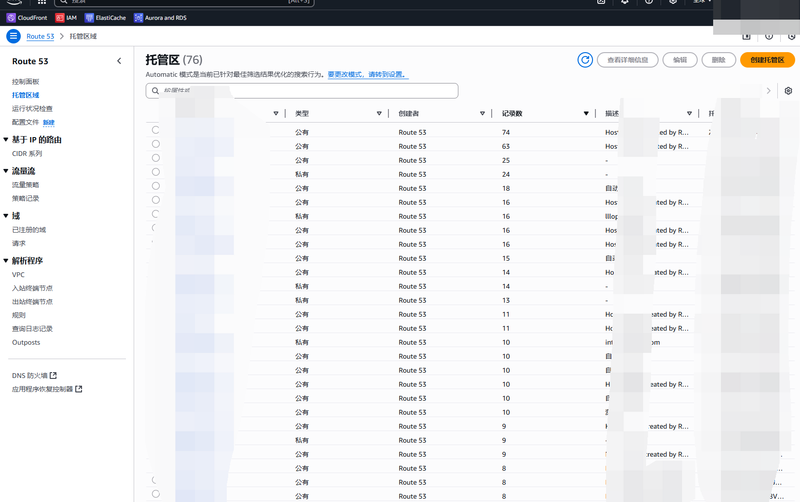Collapse the 流量流 section
Screen dimensions: 800x502
6,171
